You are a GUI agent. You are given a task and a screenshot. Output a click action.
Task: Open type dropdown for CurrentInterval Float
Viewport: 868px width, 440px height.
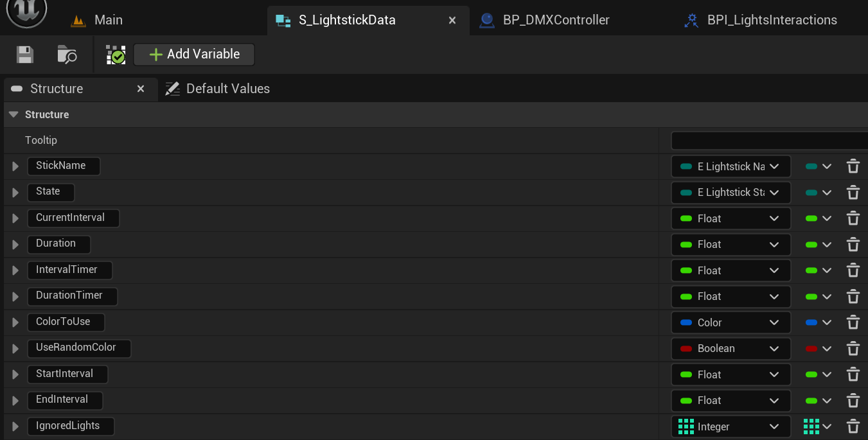[x=731, y=218]
